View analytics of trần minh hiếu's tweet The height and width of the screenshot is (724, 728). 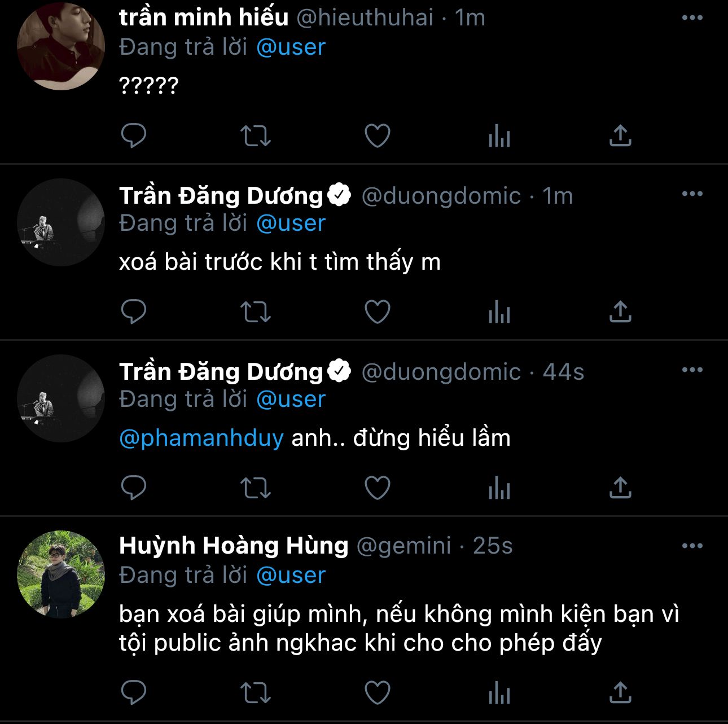[x=499, y=135]
